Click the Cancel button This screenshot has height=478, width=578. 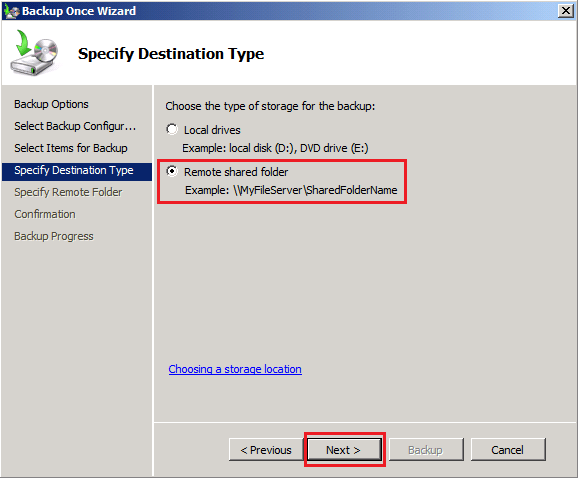[508, 450]
